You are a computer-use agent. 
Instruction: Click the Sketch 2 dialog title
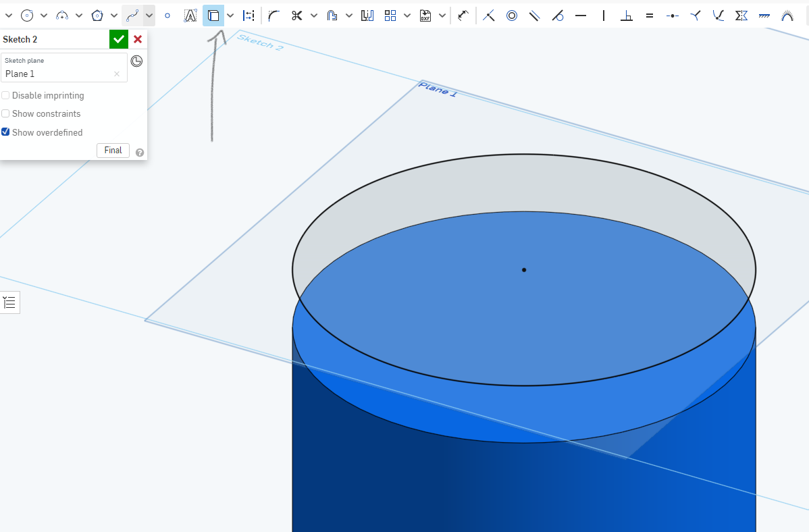pyautogui.click(x=20, y=39)
